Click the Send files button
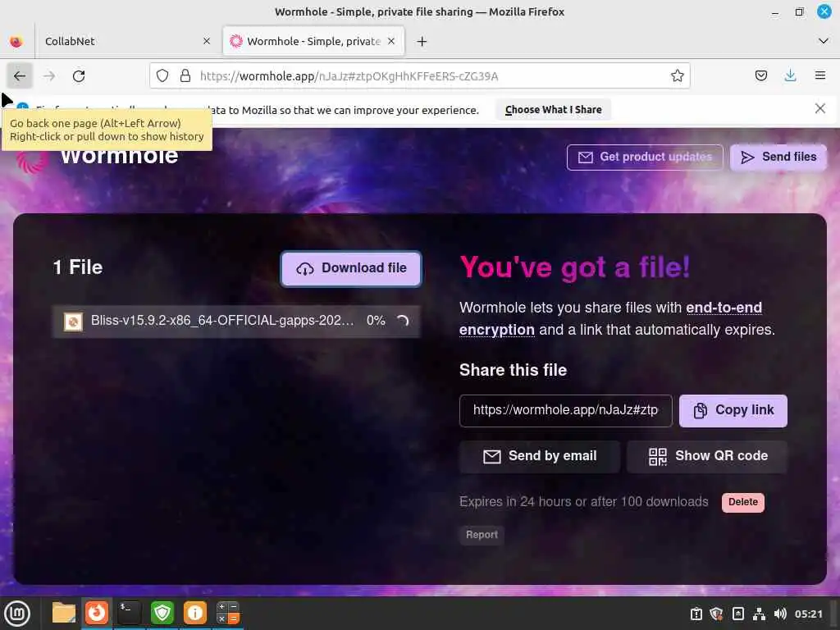 pyautogui.click(x=778, y=157)
